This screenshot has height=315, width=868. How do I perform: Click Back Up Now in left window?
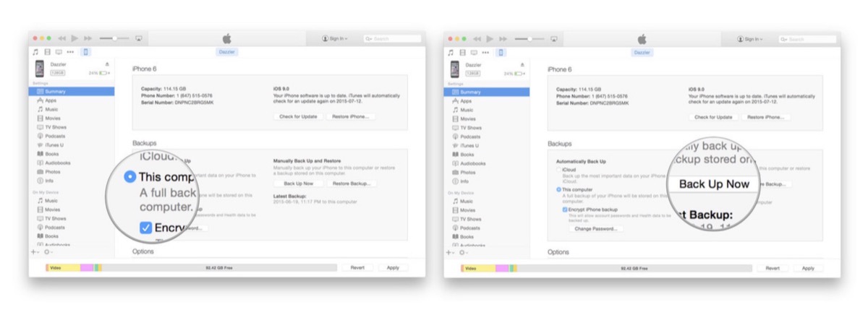click(299, 184)
